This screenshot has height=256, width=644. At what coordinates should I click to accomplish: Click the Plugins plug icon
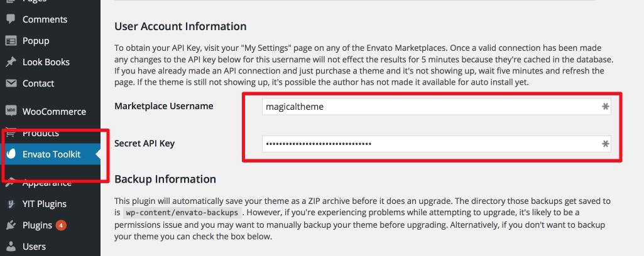pyautogui.click(x=11, y=225)
